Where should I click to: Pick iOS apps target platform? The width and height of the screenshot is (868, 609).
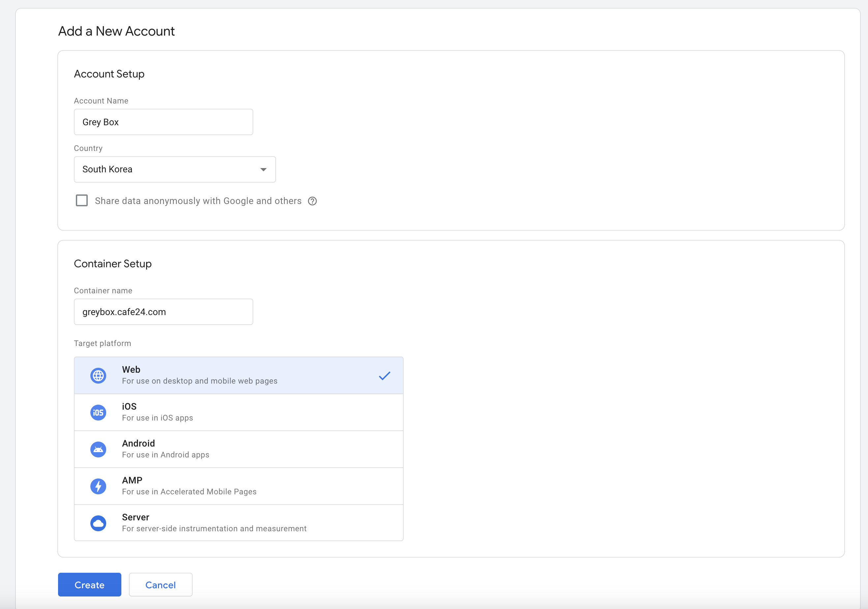[238, 413]
